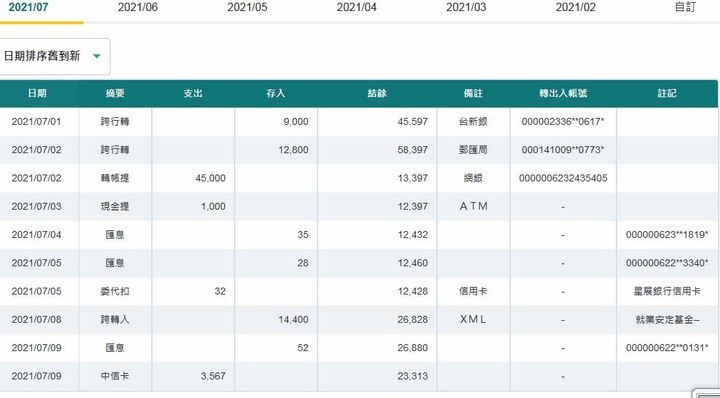Click the 郵匯局 remark cell

[473, 150]
